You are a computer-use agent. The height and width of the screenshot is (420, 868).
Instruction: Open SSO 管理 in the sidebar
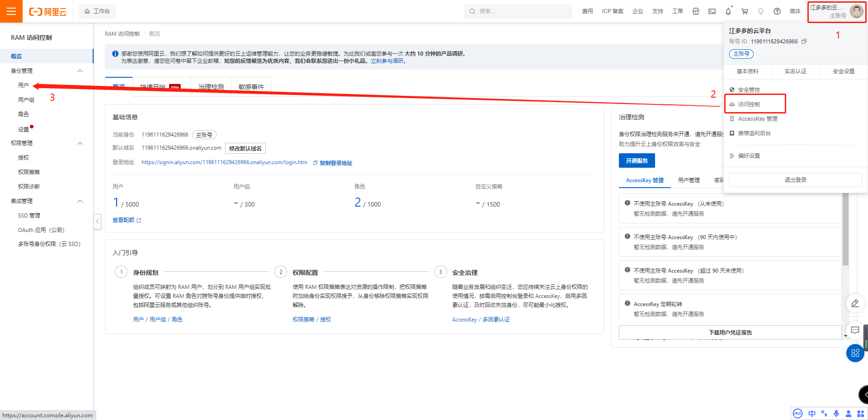[29, 216]
